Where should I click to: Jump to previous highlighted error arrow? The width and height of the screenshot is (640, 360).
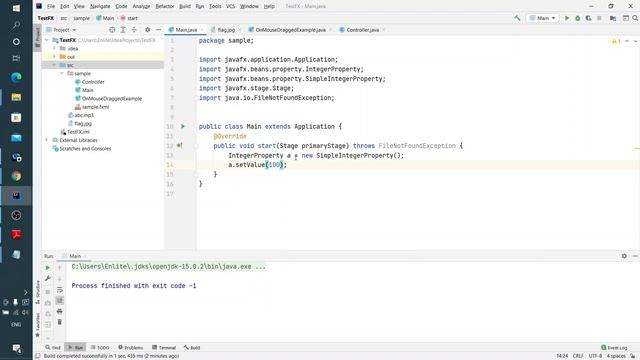627,41
